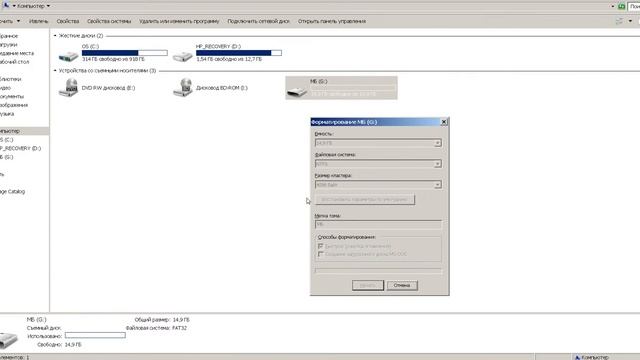Select the HP_RECOVERY (D:) drive icon
640x360 pixels.
(182, 55)
